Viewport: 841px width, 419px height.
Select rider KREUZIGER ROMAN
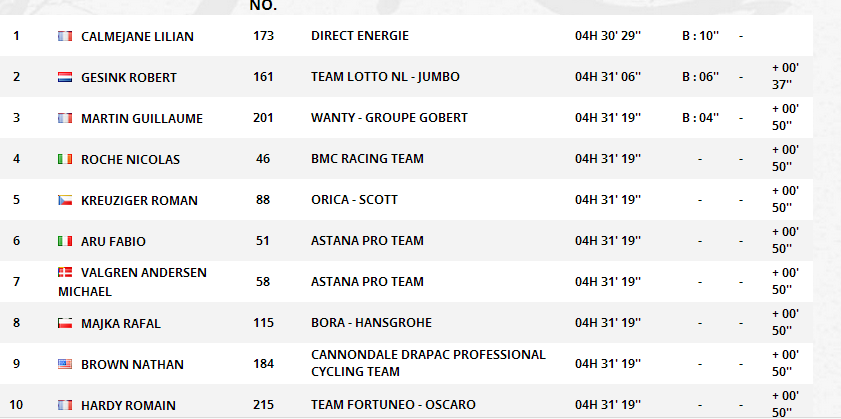[139, 201]
